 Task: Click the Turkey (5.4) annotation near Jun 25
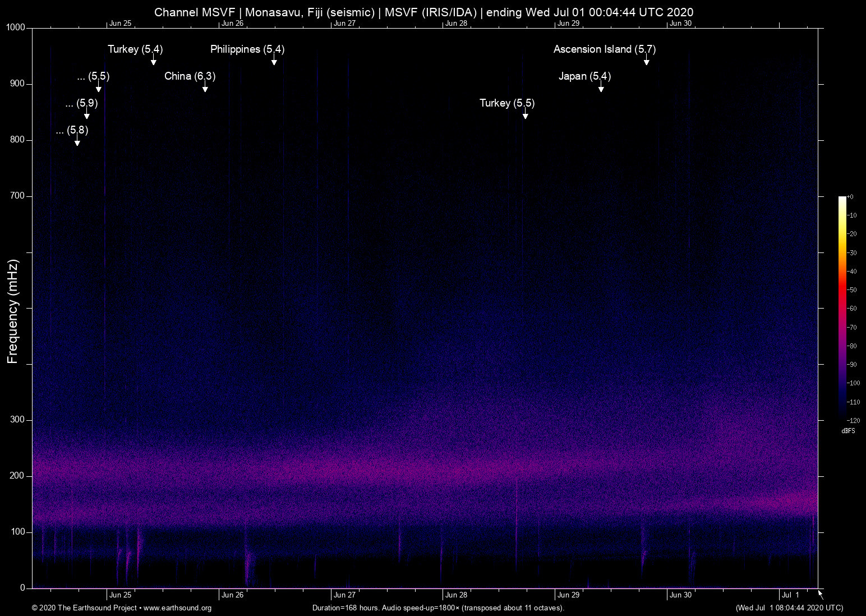135,49
